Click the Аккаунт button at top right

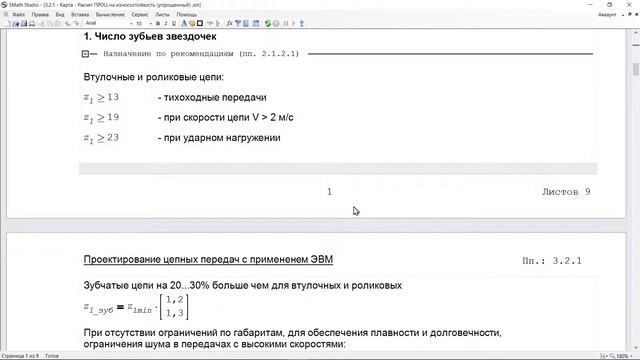[x=607, y=15]
